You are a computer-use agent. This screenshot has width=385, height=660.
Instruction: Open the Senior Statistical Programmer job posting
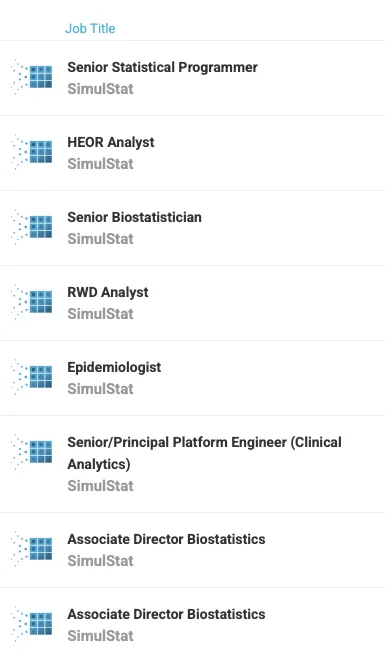(162, 67)
